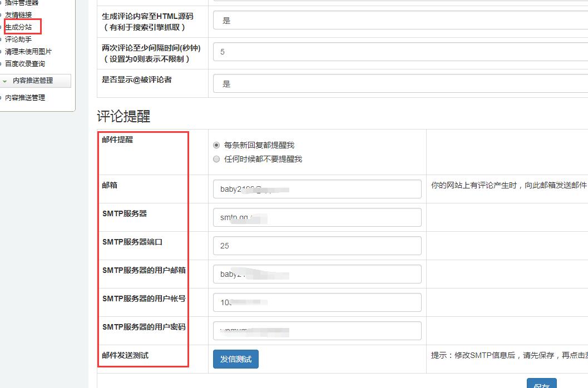Open 生成分站 sidebar link
588x388 pixels.
click(x=18, y=27)
